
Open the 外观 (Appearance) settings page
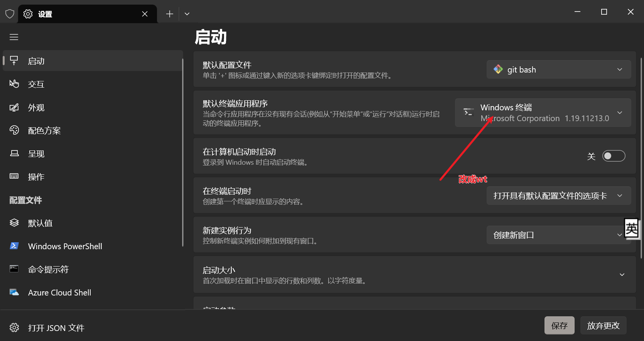pyautogui.click(x=36, y=108)
